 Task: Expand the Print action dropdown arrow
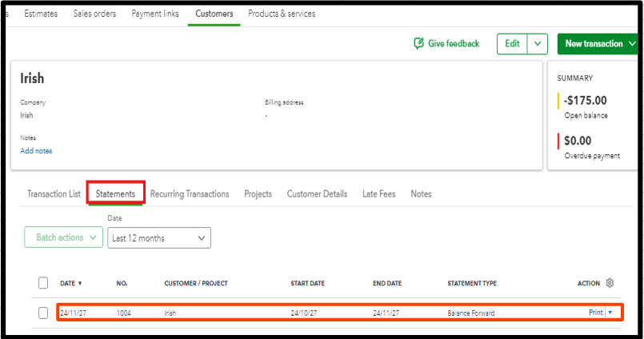click(610, 313)
